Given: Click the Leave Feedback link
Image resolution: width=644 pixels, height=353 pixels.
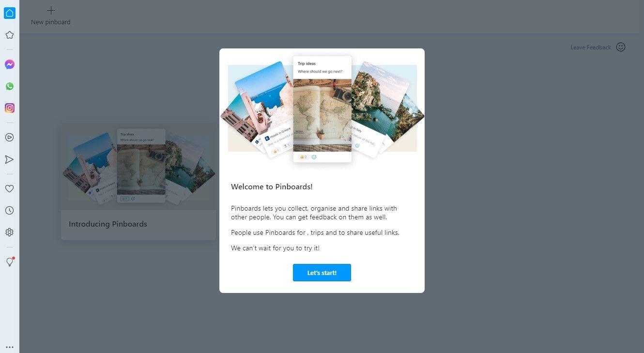Looking at the screenshot, I should tap(591, 47).
